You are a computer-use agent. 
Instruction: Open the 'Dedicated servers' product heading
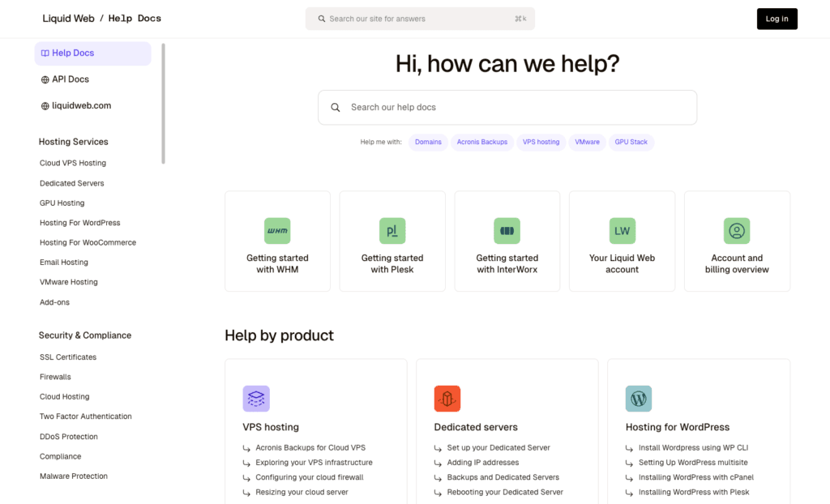point(476,427)
